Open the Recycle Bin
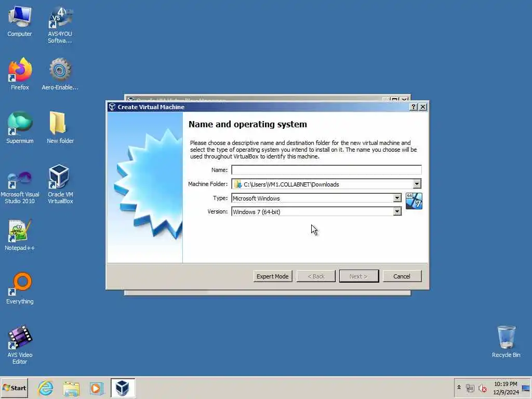Image resolution: width=532 pixels, height=399 pixels. (506, 342)
